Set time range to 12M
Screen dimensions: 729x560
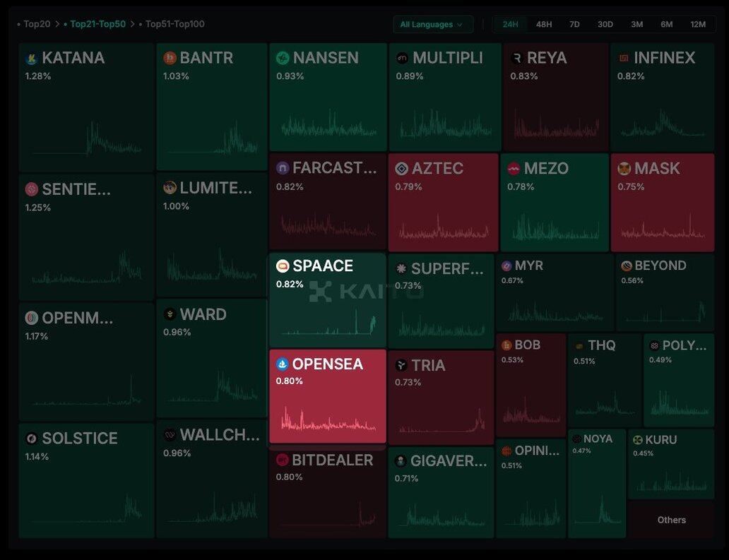tap(697, 25)
